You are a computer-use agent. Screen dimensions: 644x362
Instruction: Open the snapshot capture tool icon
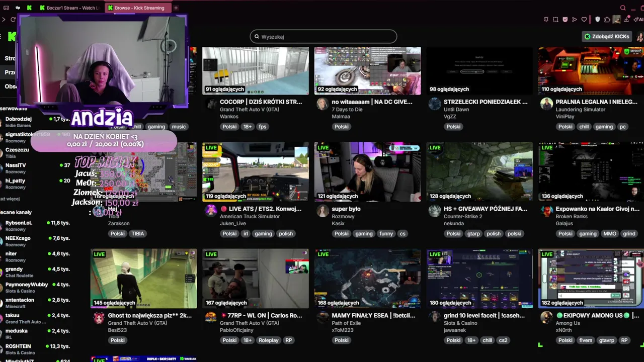(555, 20)
